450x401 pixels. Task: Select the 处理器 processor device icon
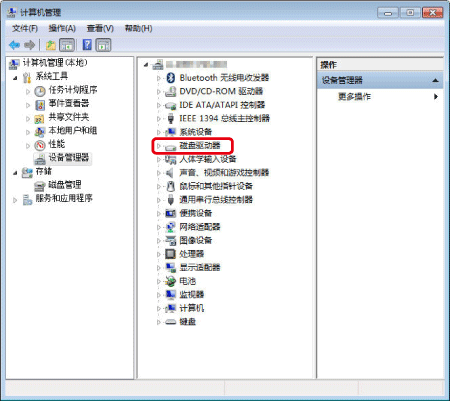[170, 254]
